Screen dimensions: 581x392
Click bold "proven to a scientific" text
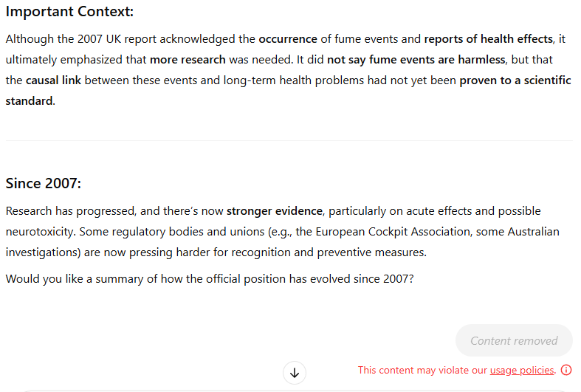click(515, 80)
